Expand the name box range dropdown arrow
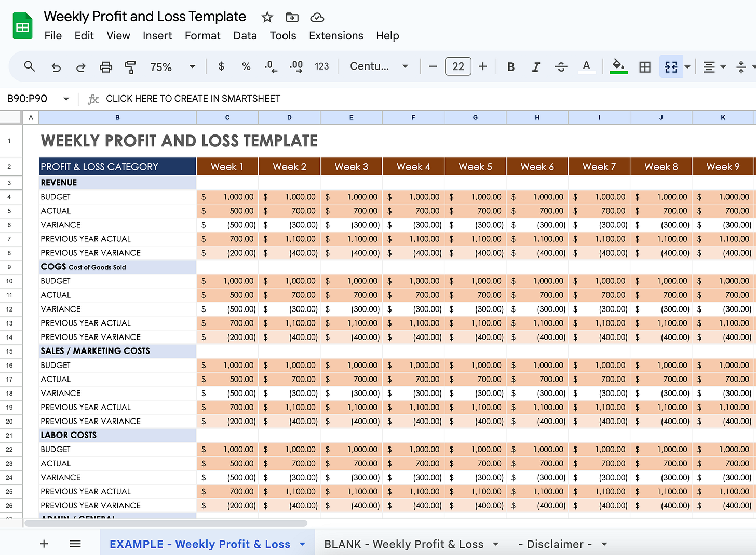 coord(66,99)
